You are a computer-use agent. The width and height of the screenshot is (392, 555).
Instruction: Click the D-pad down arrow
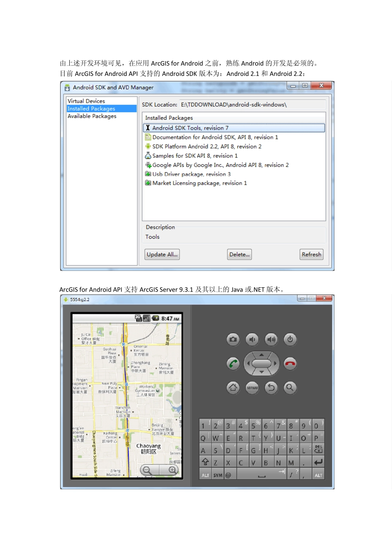point(262,372)
